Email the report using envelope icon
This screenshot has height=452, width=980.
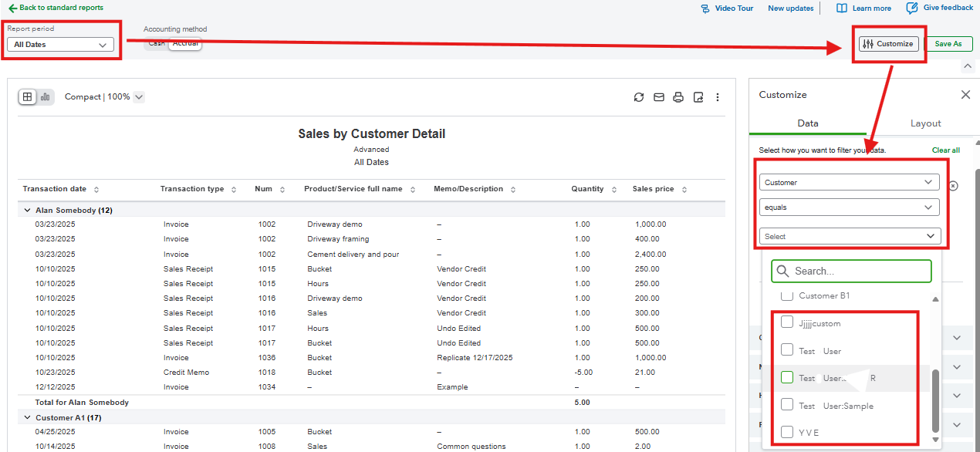pos(658,97)
